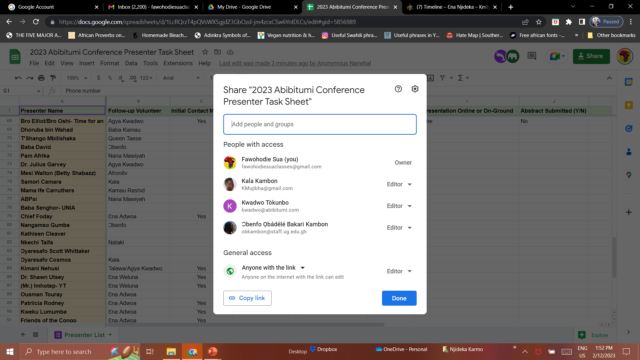Open File Explorer from the taskbar
Screen dimensions: 640x360
coord(171,351)
